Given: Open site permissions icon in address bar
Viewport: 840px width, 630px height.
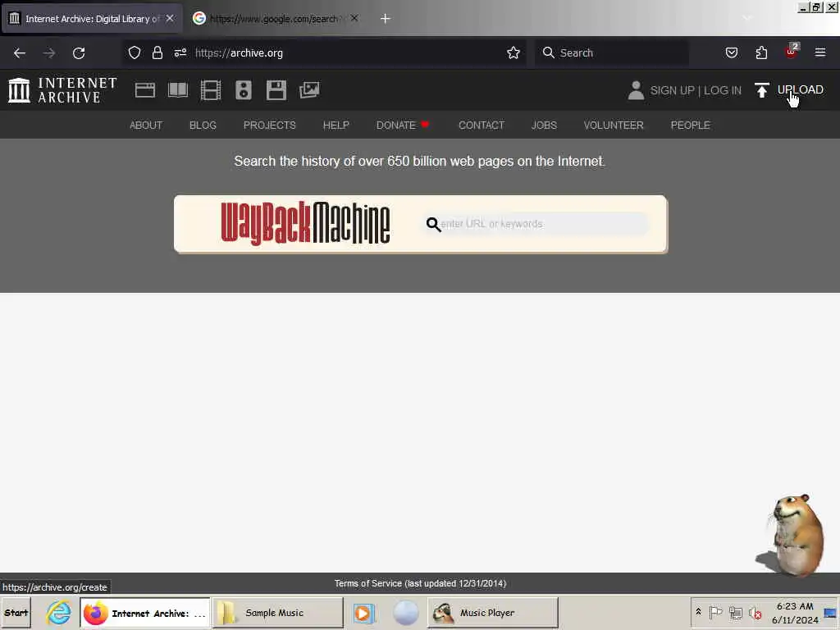Looking at the screenshot, I should [180, 52].
